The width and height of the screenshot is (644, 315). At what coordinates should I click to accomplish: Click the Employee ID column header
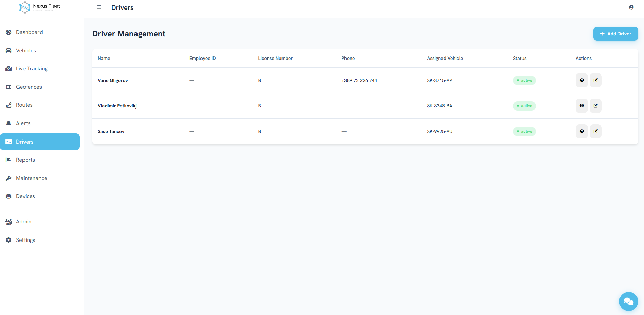pos(203,59)
